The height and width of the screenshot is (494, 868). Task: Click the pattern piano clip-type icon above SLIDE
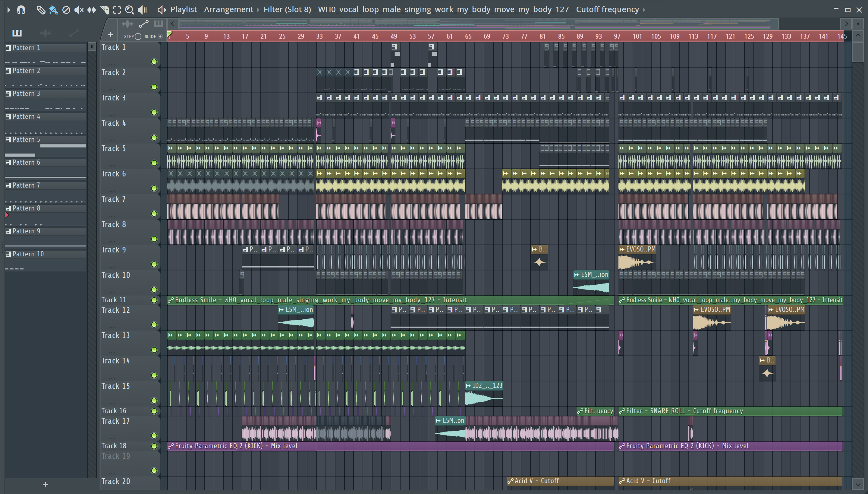pos(158,24)
